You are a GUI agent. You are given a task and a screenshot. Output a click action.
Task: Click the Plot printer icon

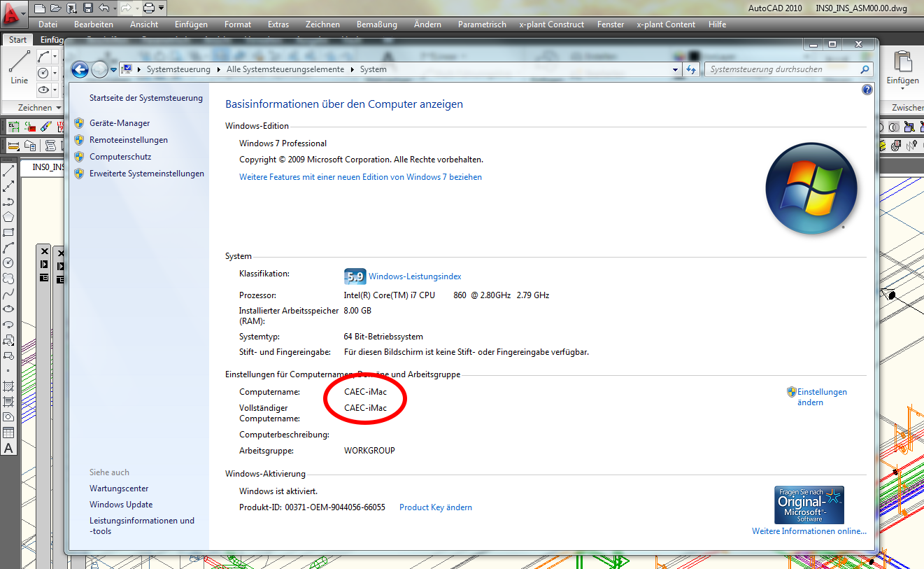tap(148, 8)
